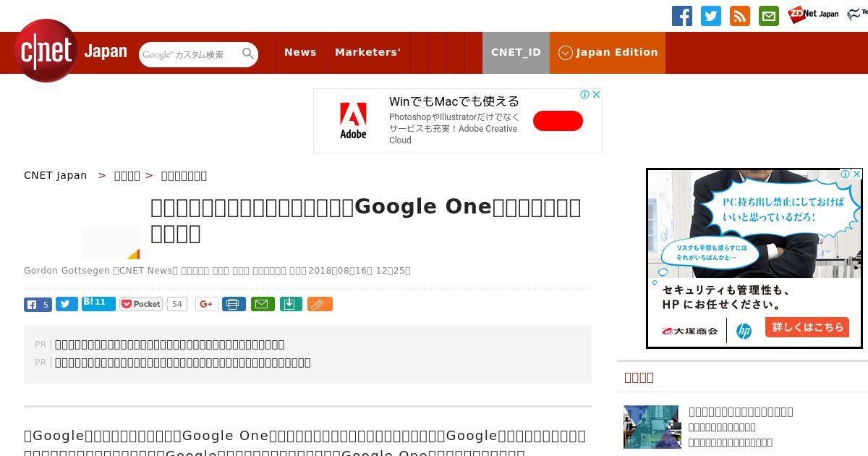The height and width of the screenshot is (456, 868).
Task: Click the orange paperclip icon
Action: click(x=320, y=304)
